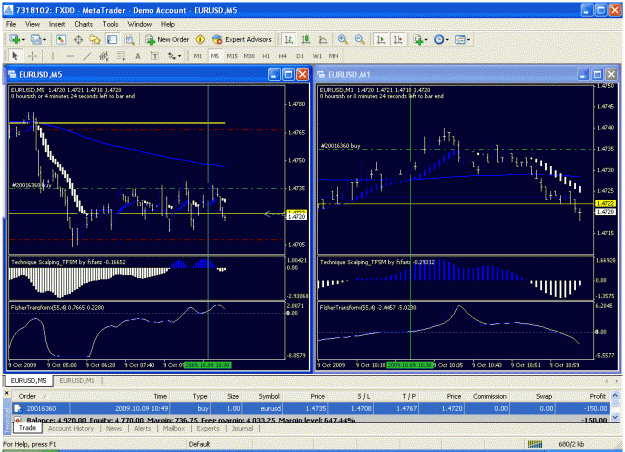Switch timeframe to M30
The height and width of the screenshot is (452, 625).
point(249,56)
